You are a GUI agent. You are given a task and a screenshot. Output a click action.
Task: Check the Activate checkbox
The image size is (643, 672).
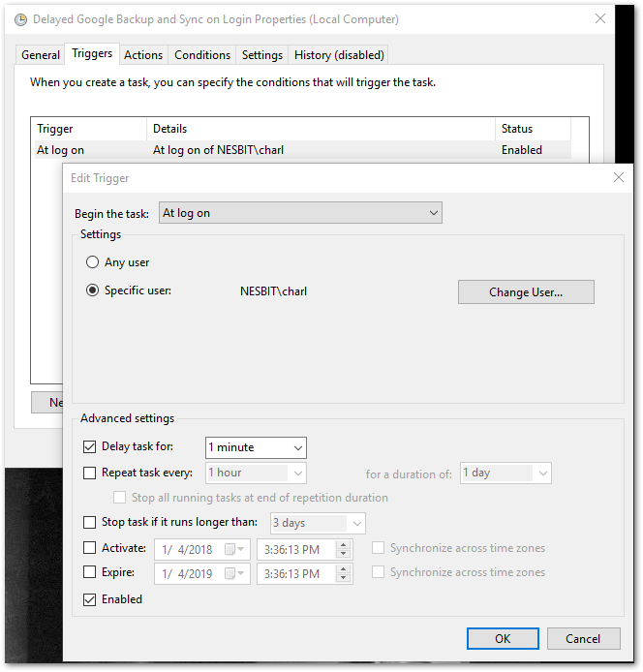click(89, 548)
